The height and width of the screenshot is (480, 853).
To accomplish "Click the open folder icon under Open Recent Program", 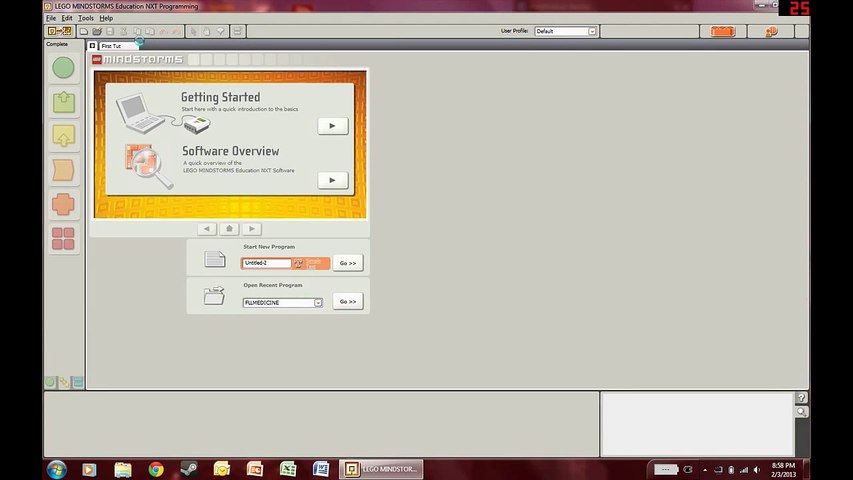I will (x=214, y=296).
